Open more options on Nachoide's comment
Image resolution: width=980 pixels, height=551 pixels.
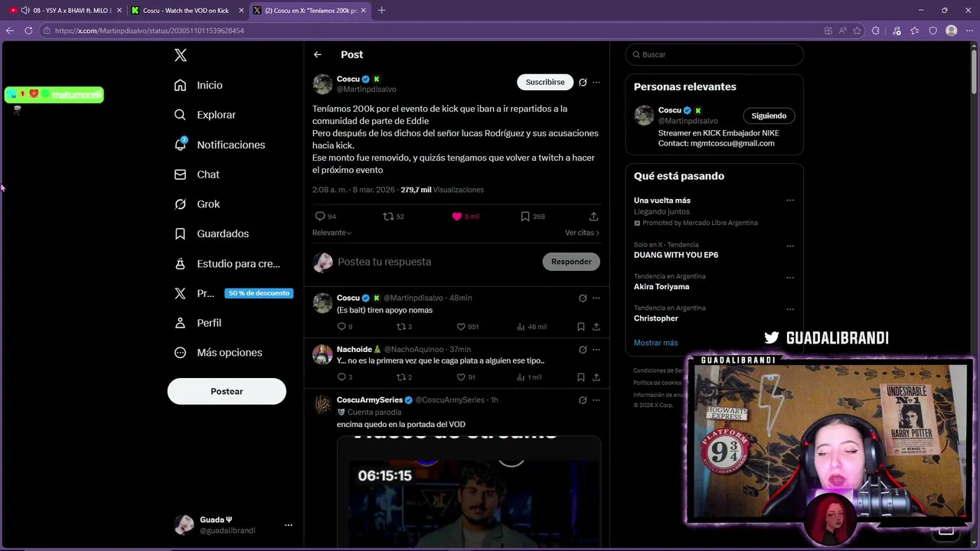(596, 350)
